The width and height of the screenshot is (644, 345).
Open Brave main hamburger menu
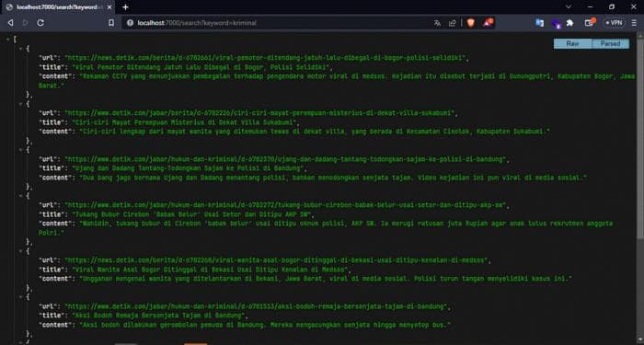point(634,23)
